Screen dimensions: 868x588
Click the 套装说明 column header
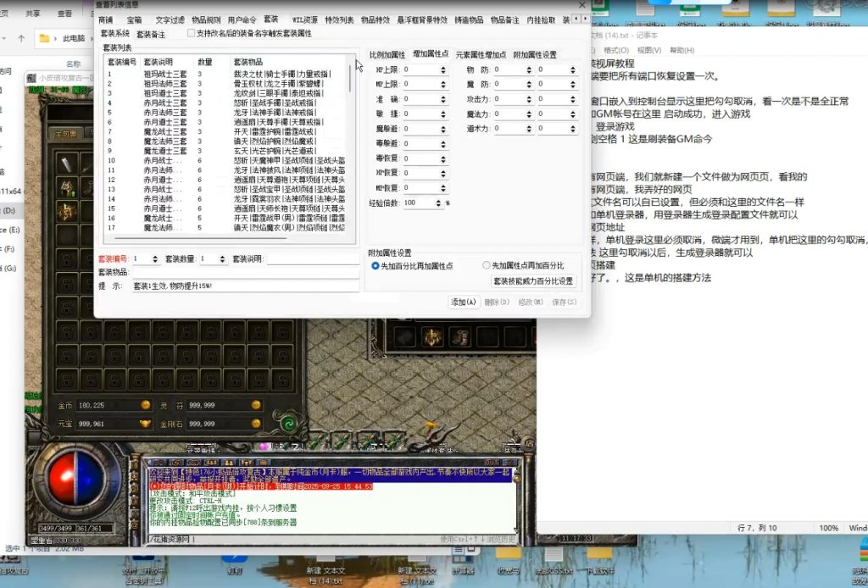[159, 62]
